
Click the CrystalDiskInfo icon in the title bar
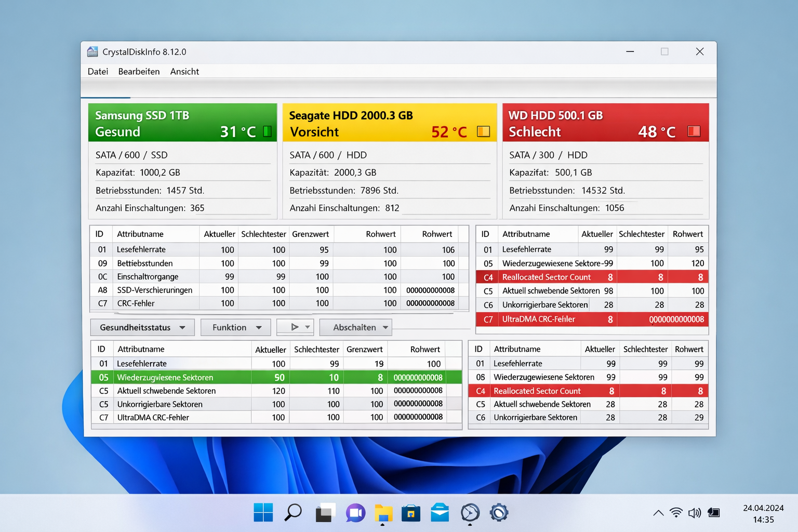92,51
